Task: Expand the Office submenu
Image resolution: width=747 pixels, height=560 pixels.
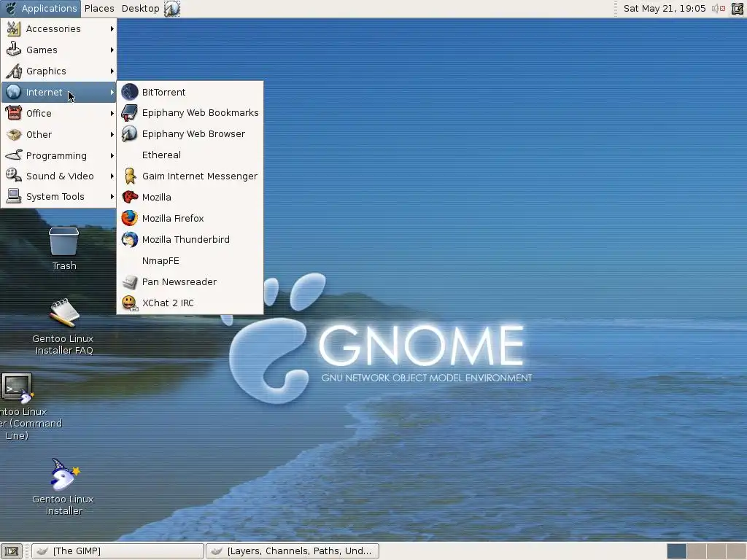Action: click(x=58, y=113)
